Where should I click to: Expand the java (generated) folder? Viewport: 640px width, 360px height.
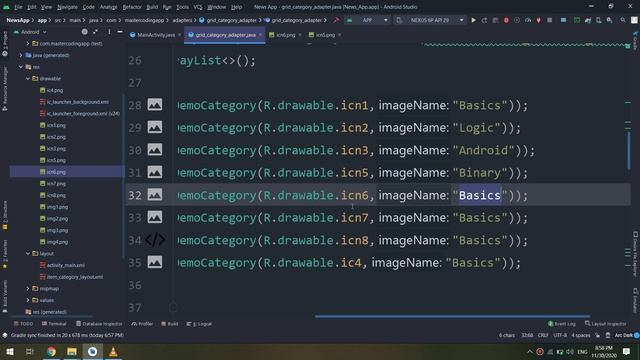click(x=21, y=55)
